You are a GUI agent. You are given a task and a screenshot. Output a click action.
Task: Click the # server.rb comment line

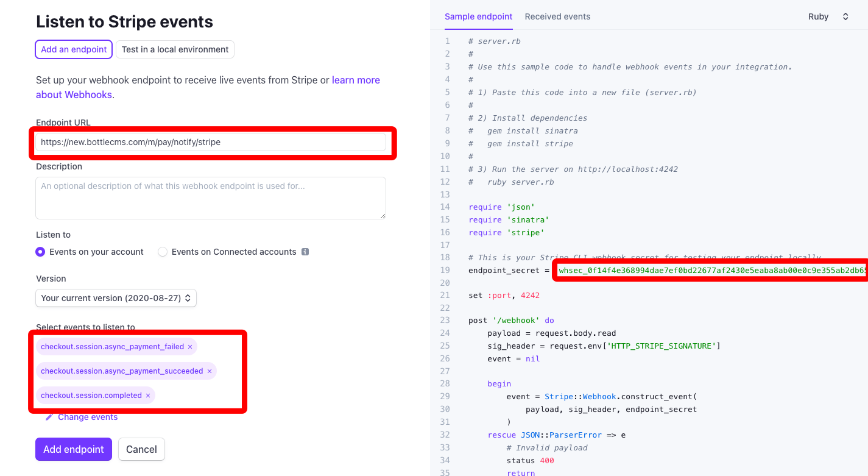point(495,41)
